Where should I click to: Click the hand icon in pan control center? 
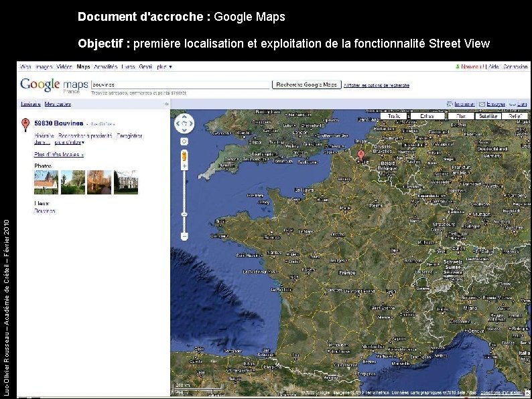pyautogui.click(x=184, y=123)
